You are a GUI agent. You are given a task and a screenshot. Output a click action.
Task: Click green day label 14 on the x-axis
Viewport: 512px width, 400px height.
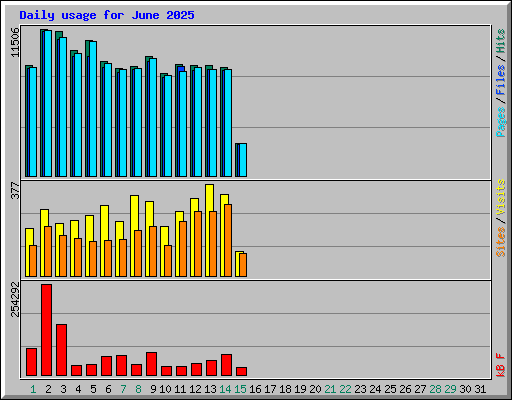(x=225, y=389)
